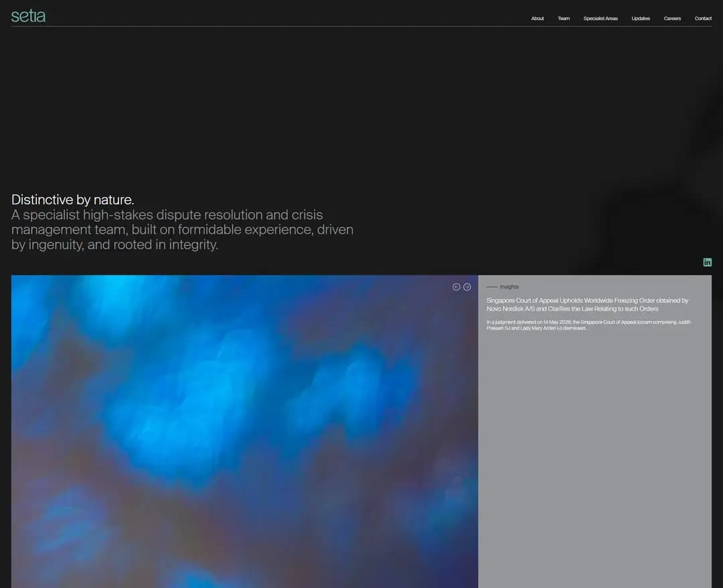Navigate to the Team page
Screen dimensions: 723x588
click(564, 19)
